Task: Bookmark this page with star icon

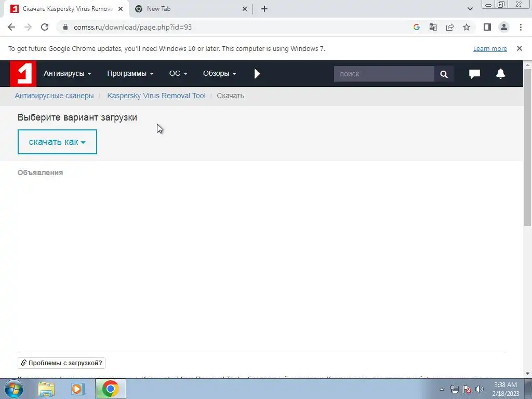Action: point(467,27)
